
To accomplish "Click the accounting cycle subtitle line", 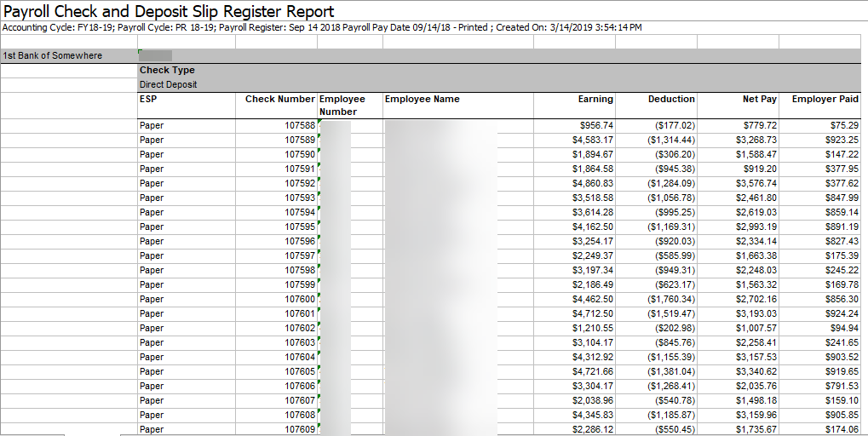I will [322, 28].
